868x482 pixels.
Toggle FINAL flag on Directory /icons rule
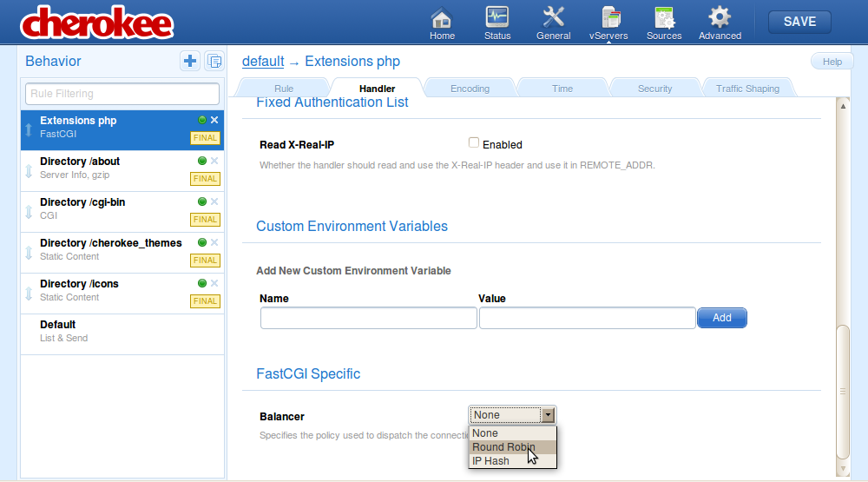[205, 300]
